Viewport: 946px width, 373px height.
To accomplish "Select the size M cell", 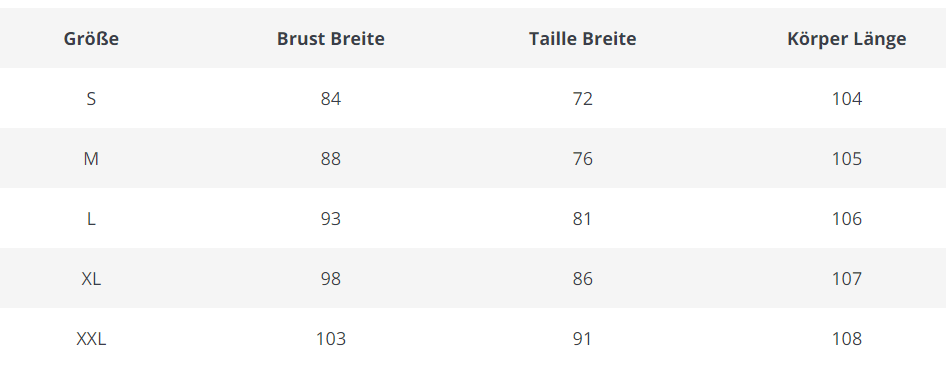I will click(91, 159).
